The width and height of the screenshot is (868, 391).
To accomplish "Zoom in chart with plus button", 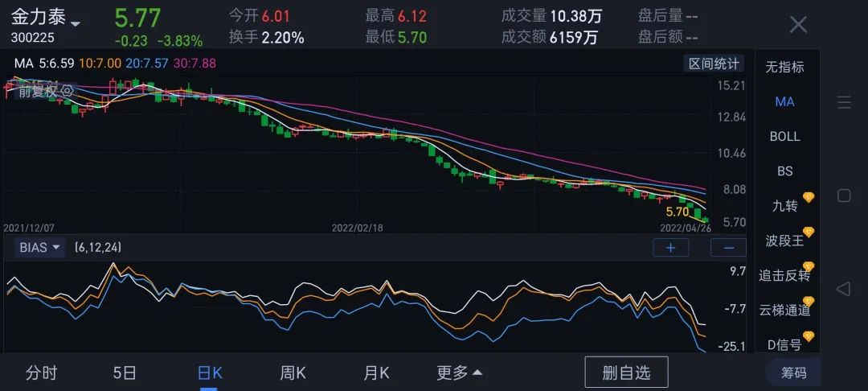I will (670, 248).
